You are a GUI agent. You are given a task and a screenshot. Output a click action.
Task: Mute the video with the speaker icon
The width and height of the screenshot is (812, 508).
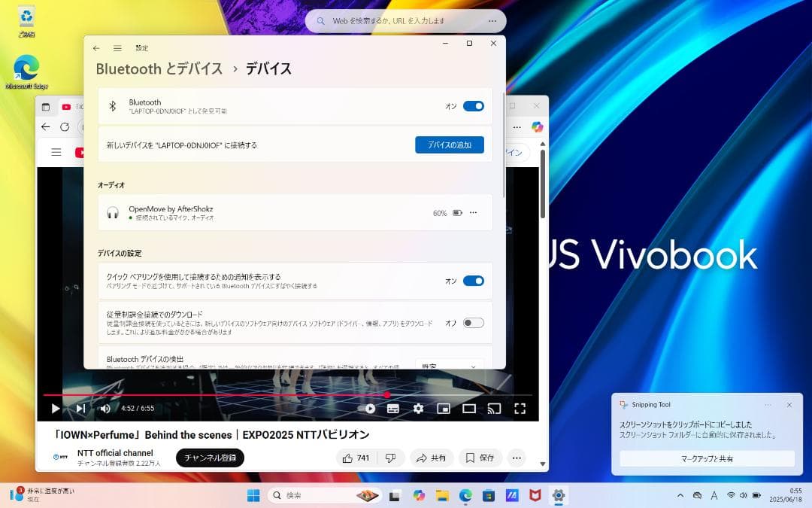105,409
